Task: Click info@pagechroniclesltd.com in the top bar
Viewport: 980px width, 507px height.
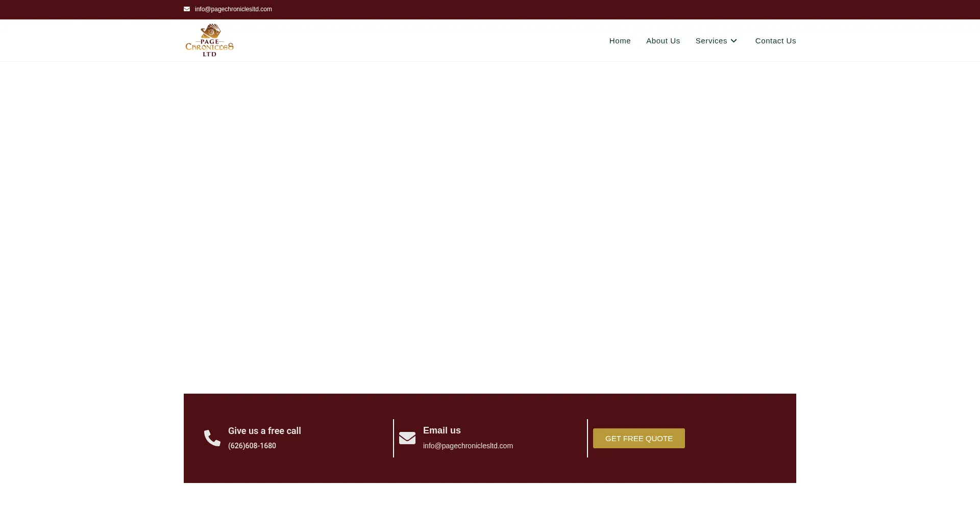Action: click(233, 9)
